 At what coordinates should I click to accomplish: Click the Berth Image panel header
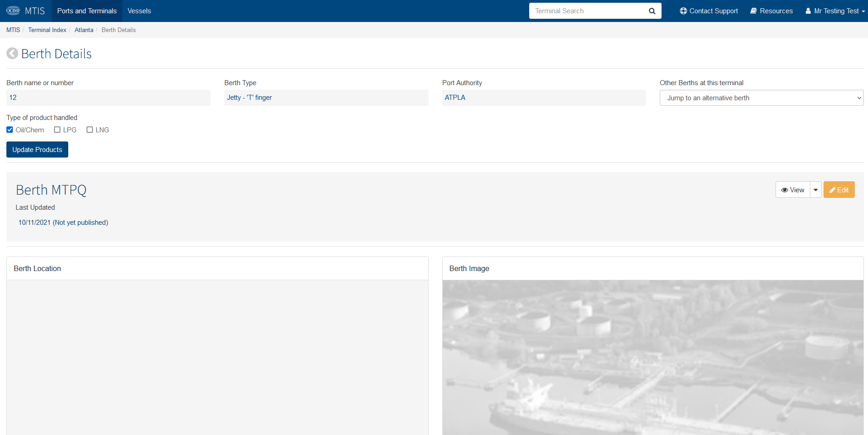[x=653, y=268]
